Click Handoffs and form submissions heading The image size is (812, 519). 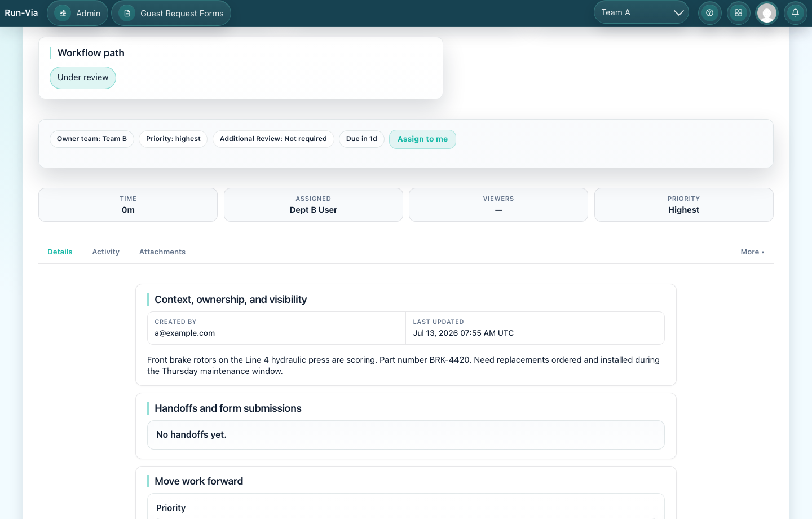(x=228, y=408)
